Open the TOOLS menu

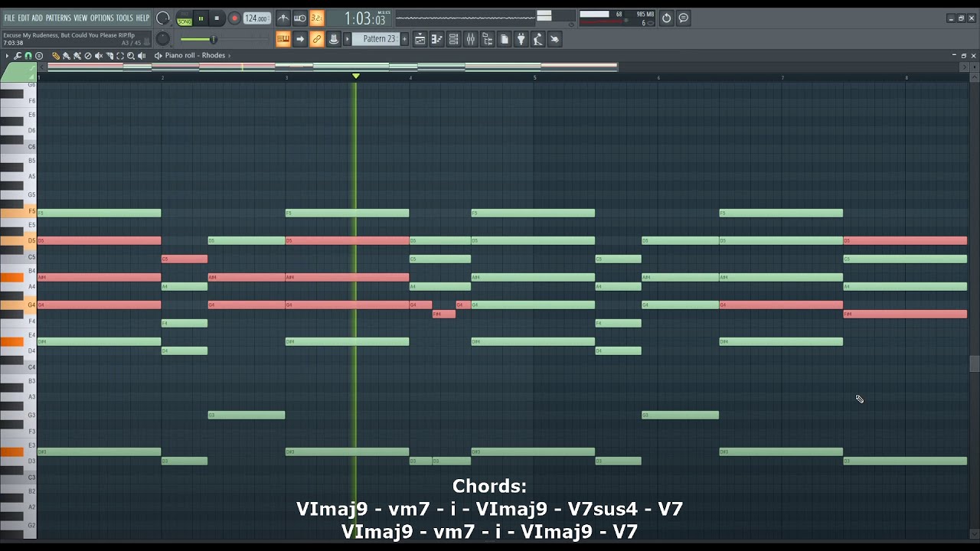(125, 18)
